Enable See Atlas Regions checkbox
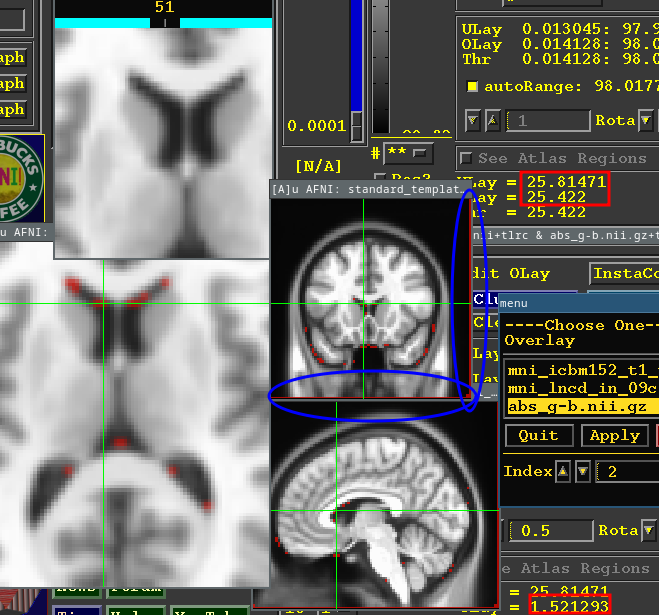The image size is (659, 615). coord(466,159)
